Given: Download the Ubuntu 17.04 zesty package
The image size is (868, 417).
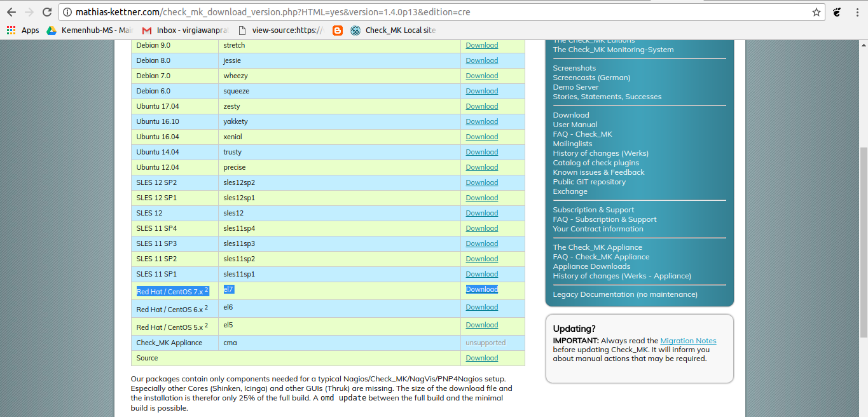Looking at the screenshot, I should 481,106.
